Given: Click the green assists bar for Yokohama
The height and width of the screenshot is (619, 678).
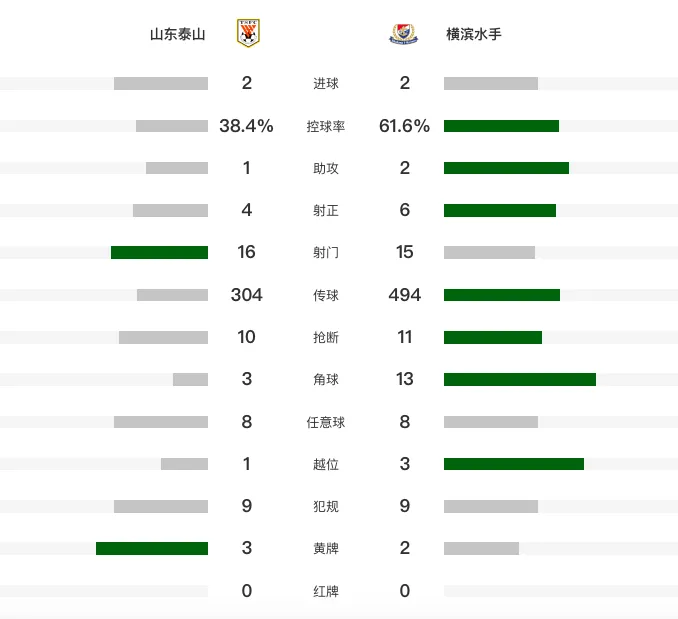Looking at the screenshot, I should (506, 168).
